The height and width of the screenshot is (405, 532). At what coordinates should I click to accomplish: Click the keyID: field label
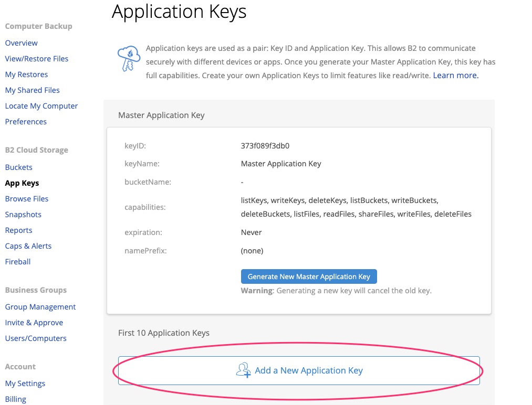(135, 146)
